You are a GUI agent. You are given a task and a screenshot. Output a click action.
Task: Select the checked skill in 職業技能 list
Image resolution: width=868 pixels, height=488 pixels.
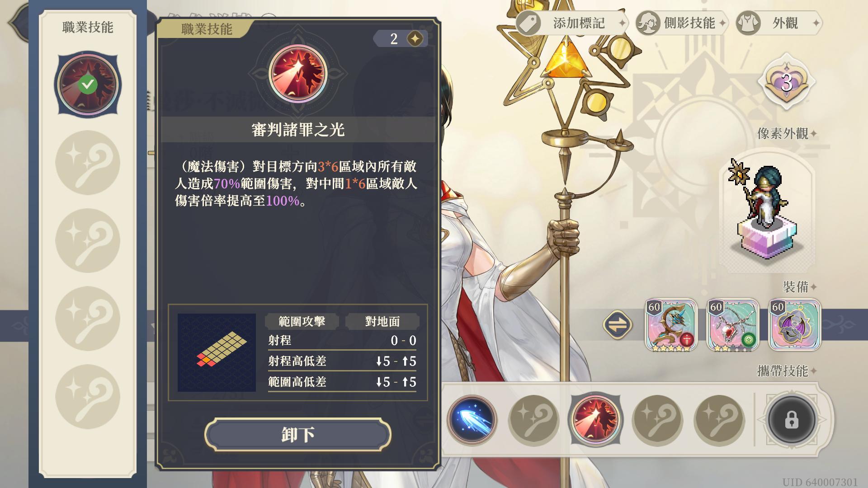tap(88, 84)
